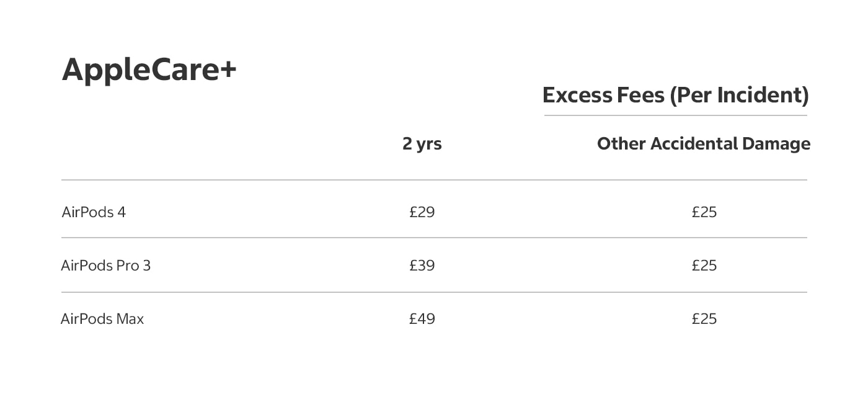Click the £25 excess fee for AirPods 4
The image size is (868, 394).
click(704, 212)
